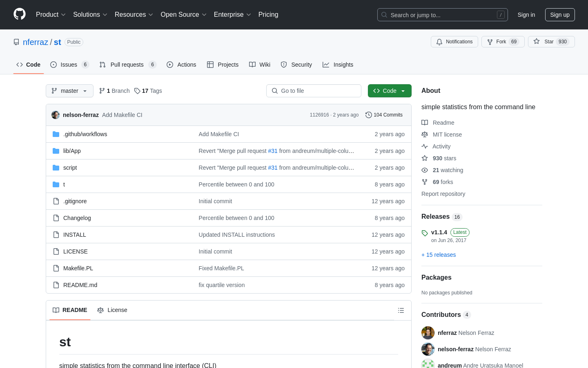Expand the Enterprise menu

[x=232, y=15]
